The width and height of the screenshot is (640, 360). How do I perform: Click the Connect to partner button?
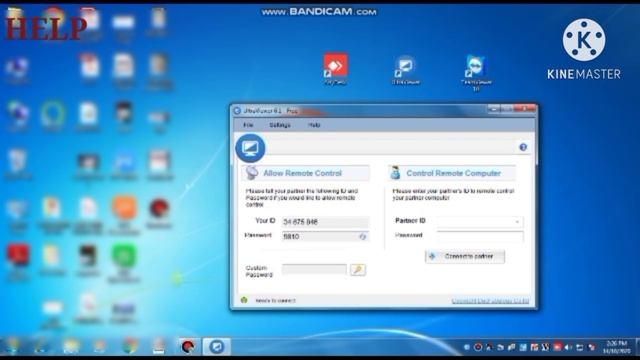[464, 256]
